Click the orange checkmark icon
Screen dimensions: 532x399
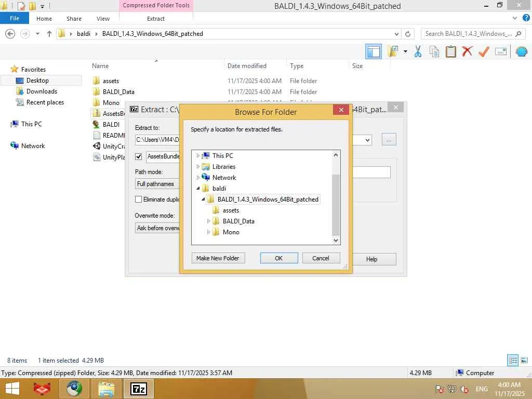[484, 51]
